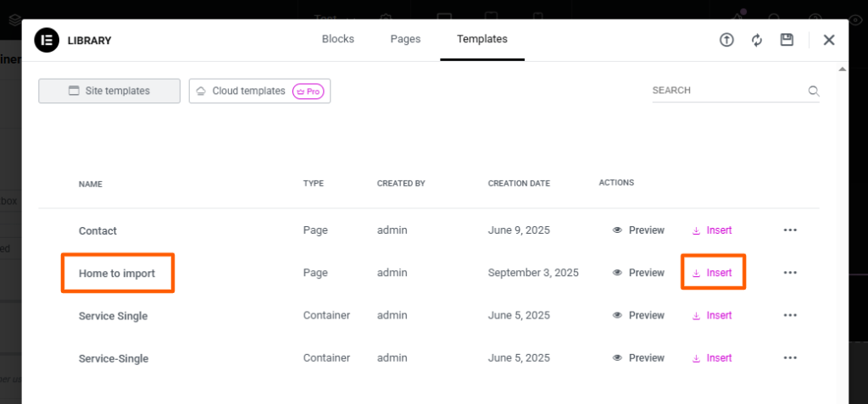Select the Site templates button
868x404 pixels.
(109, 91)
